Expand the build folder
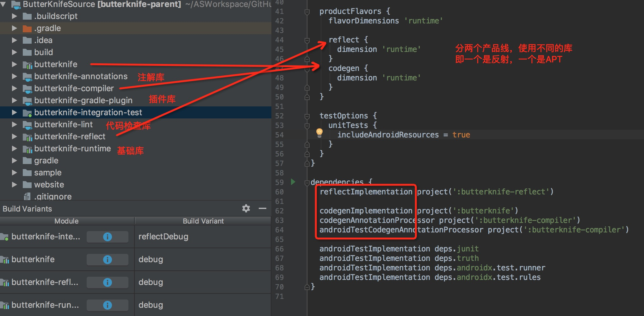Image resolution: width=644 pixels, height=316 pixels. click(x=14, y=52)
